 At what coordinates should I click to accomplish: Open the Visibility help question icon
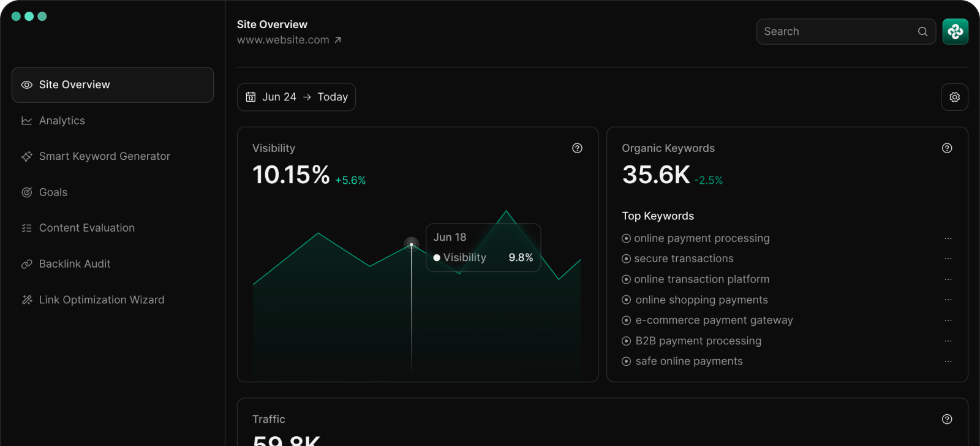tap(577, 148)
